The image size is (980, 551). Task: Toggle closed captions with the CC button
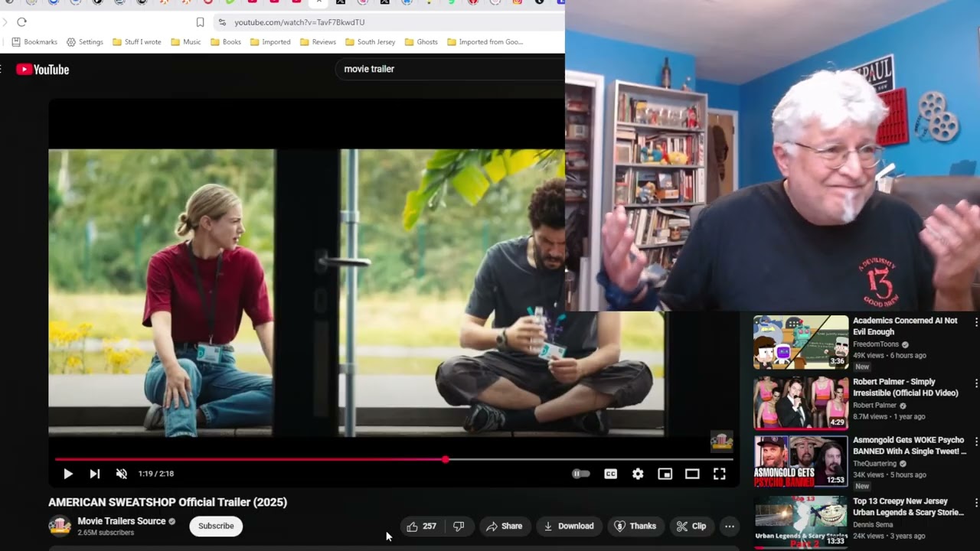tap(610, 474)
